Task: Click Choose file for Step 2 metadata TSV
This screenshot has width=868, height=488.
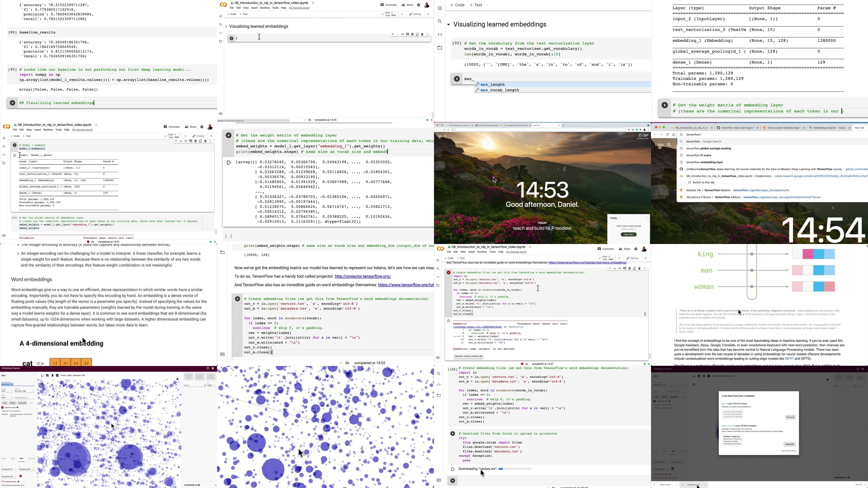Action: [790, 444]
